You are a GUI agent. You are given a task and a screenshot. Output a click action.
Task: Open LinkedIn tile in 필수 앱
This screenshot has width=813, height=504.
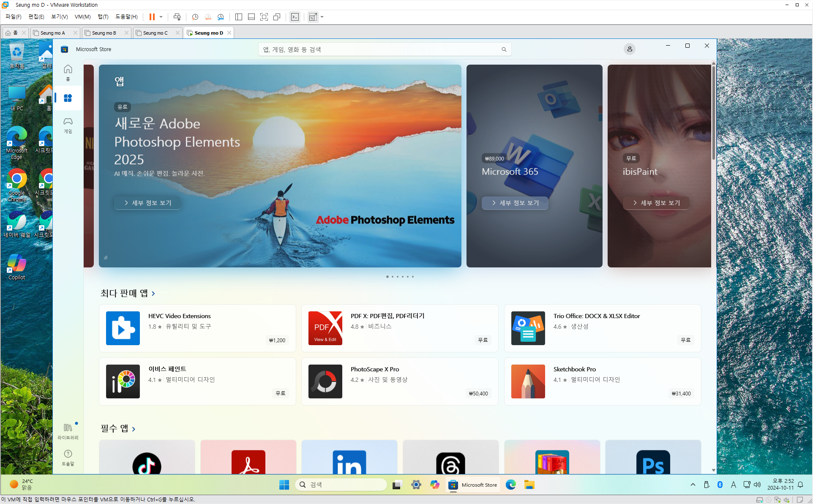point(349,457)
